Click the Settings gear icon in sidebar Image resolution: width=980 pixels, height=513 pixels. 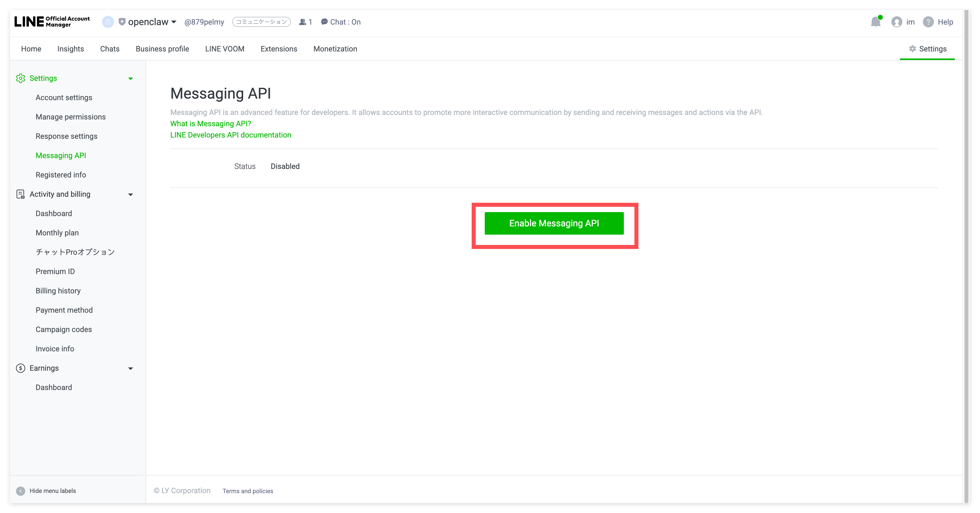coord(21,78)
